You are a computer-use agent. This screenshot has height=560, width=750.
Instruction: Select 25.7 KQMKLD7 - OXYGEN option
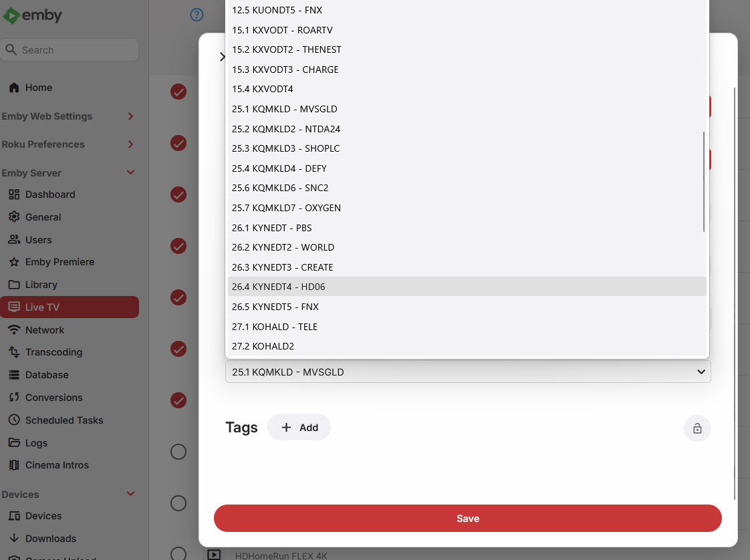click(x=467, y=208)
